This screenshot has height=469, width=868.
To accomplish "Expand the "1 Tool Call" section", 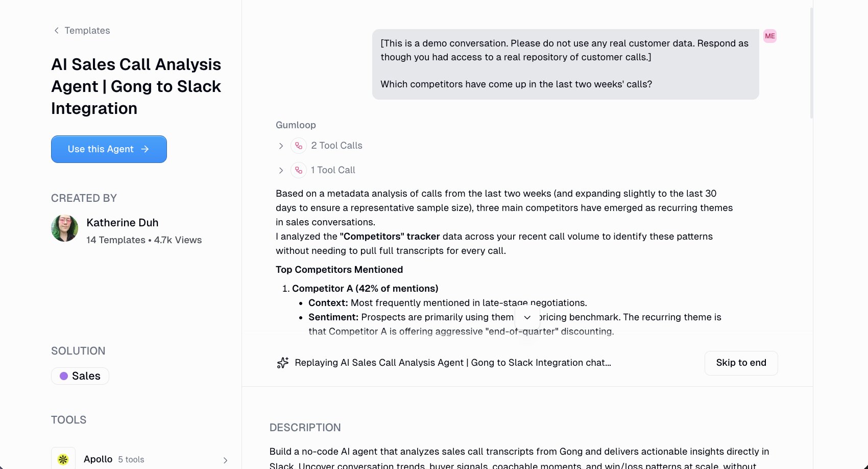I will (x=281, y=170).
